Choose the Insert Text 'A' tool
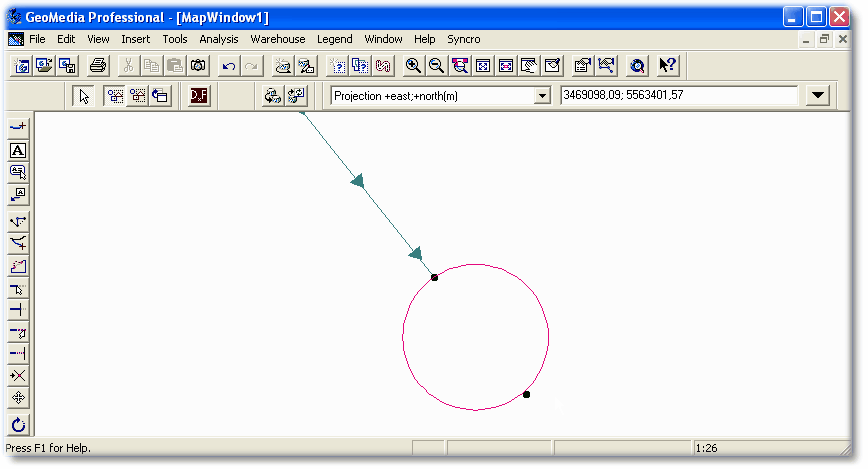868x469 pixels. (18, 150)
